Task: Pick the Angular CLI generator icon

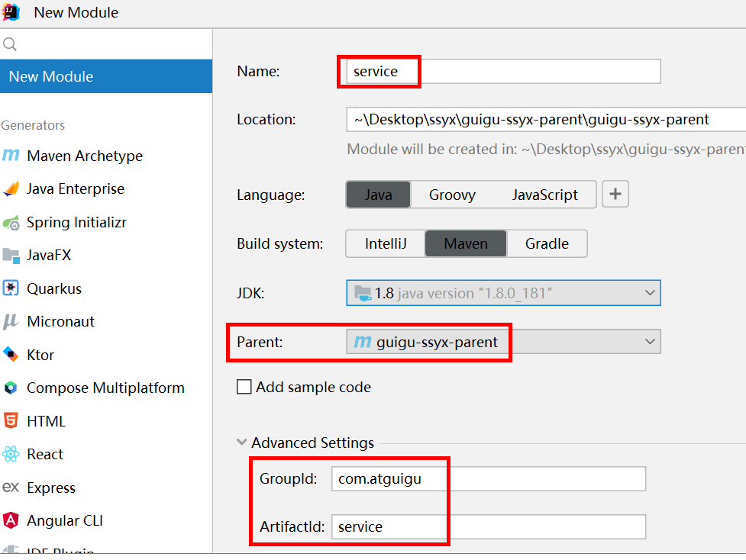Action: [x=11, y=520]
